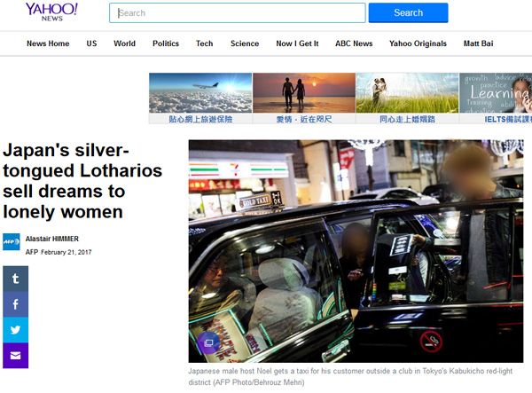Image resolution: width=532 pixels, height=393 pixels.
Task: Open the Yahoo Originals section
Action: pyautogui.click(x=418, y=43)
